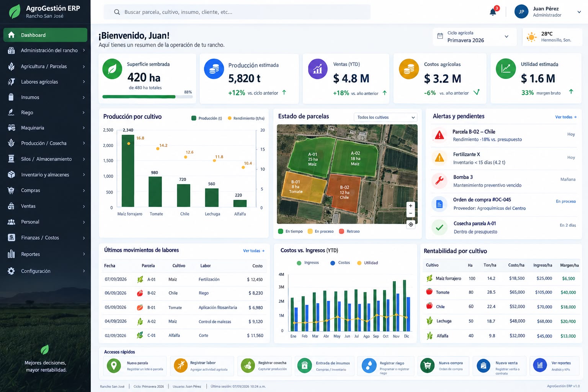The width and height of the screenshot is (588, 392).
Task: Expand the Insumos chevron
Action: click(x=84, y=97)
